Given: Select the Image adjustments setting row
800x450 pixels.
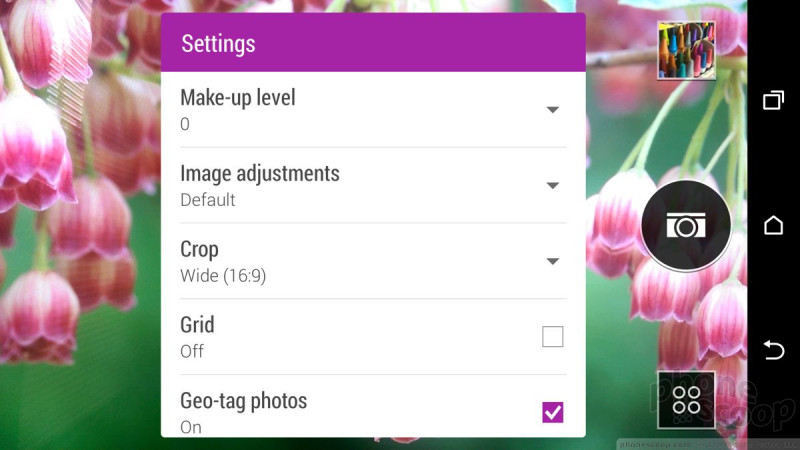Looking at the screenshot, I should [x=373, y=185].
